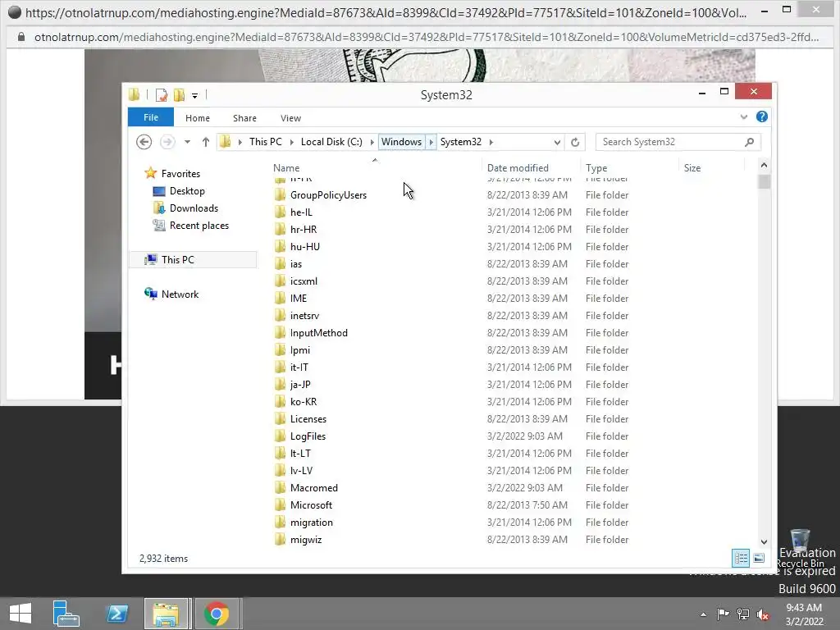Image resolution: width=840 pixels, height=630 pixels.
Task: Go up one folder level
Action: coord(206,142)
